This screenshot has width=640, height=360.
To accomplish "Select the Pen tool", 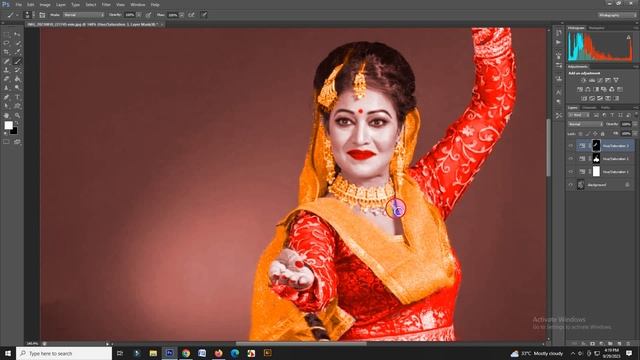I will (x=6, y=97).
